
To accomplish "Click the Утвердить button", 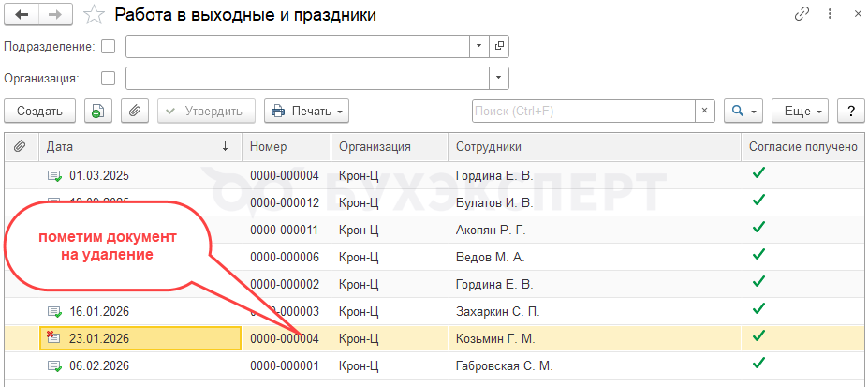I will pos(207,111).
